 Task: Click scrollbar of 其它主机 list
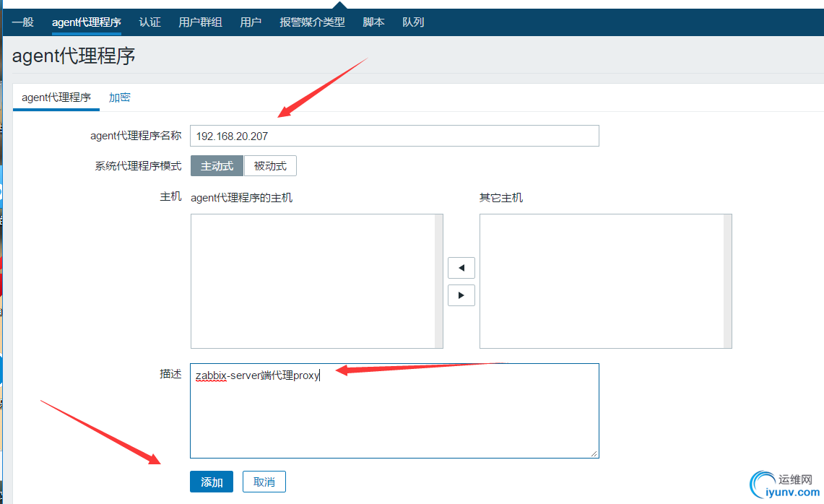pyautogui.click(x=728, y=281)
